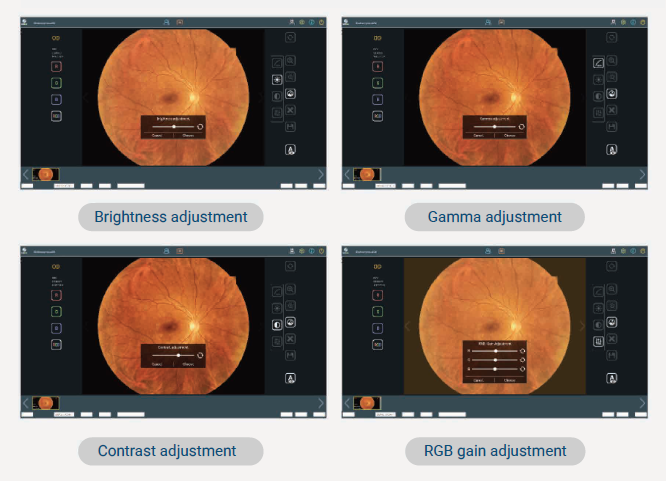Click the R slider in RGB gain dialog

495,351
